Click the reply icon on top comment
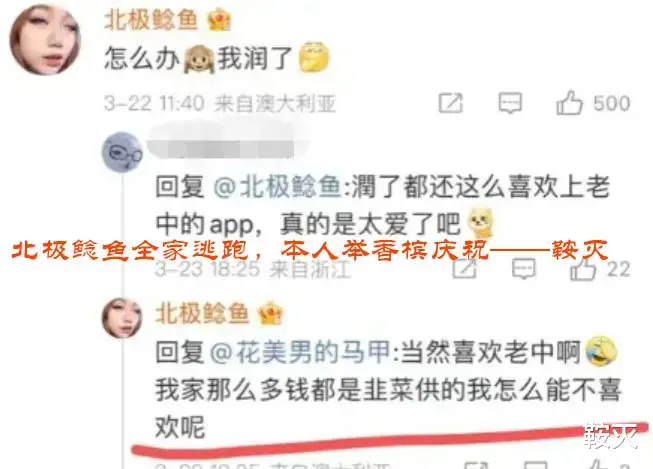653x469 pixels. (x=510, y=103)
